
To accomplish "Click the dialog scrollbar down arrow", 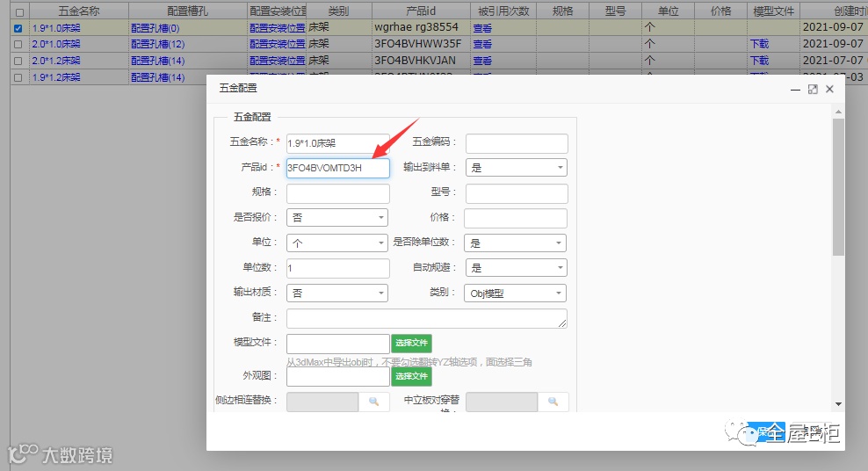I will point(838,404).
